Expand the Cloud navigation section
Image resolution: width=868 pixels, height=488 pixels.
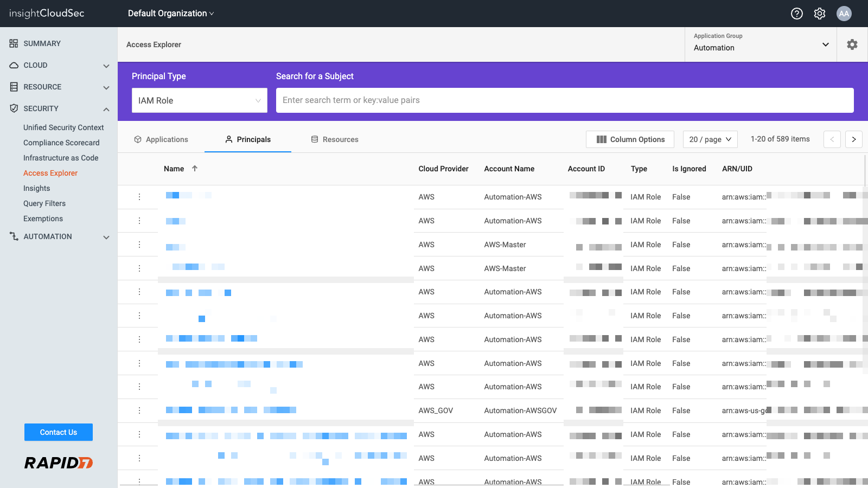pyautogui.click(x=106, y=66)
